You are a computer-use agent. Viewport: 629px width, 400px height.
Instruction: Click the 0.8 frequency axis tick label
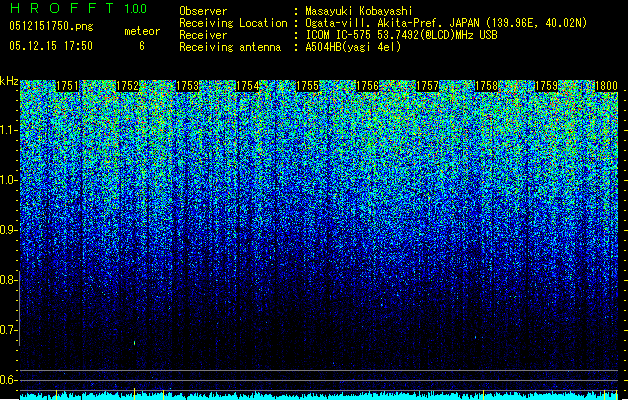pyautogui.click(x=7, y=280)
